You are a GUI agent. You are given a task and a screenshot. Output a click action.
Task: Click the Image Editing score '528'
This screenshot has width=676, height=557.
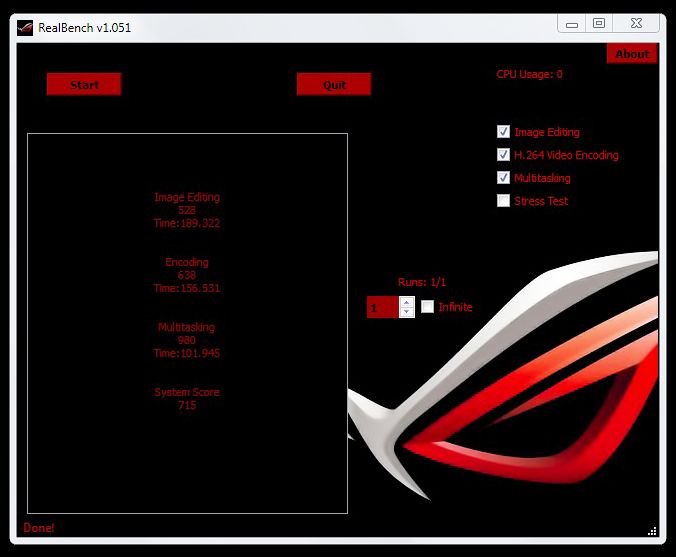187,210
